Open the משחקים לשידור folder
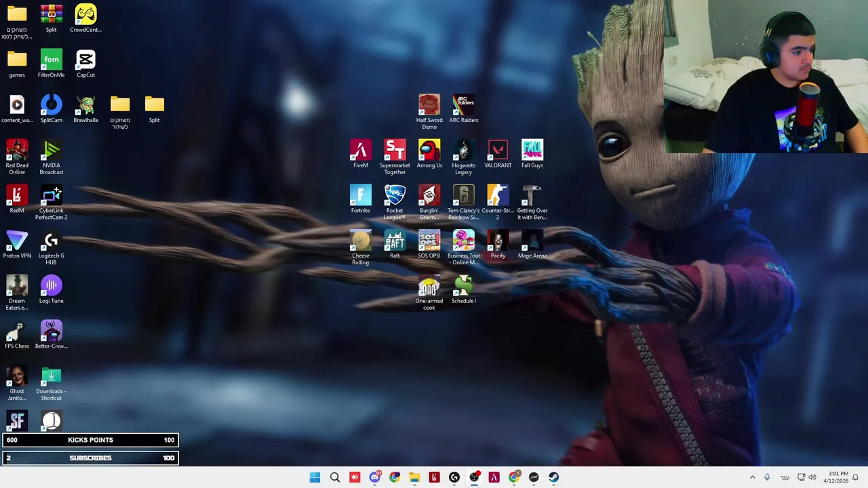This screenshot has height=488, width=868. pos(120,112)
